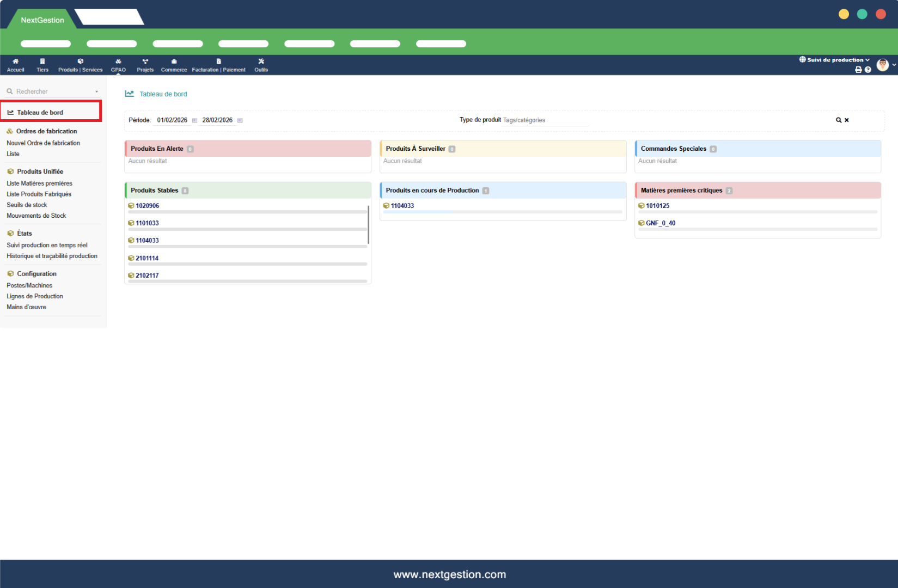Go to Seuils de stock
This screenshot has width=898, height=588.
[27, 205]
